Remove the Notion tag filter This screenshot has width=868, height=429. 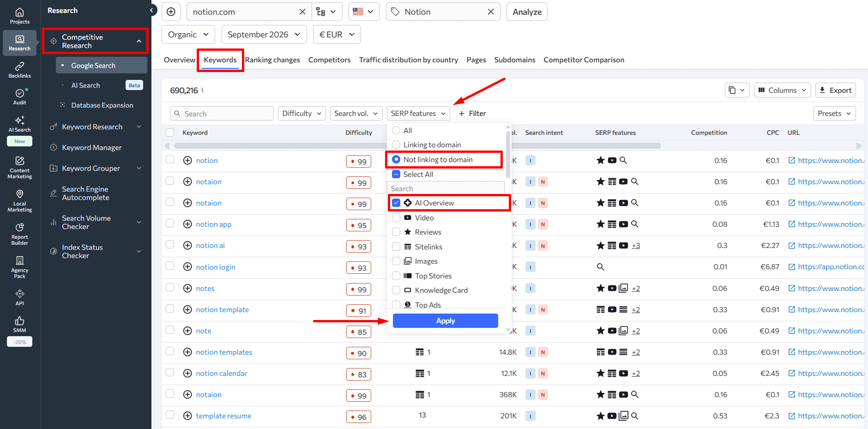491,12
